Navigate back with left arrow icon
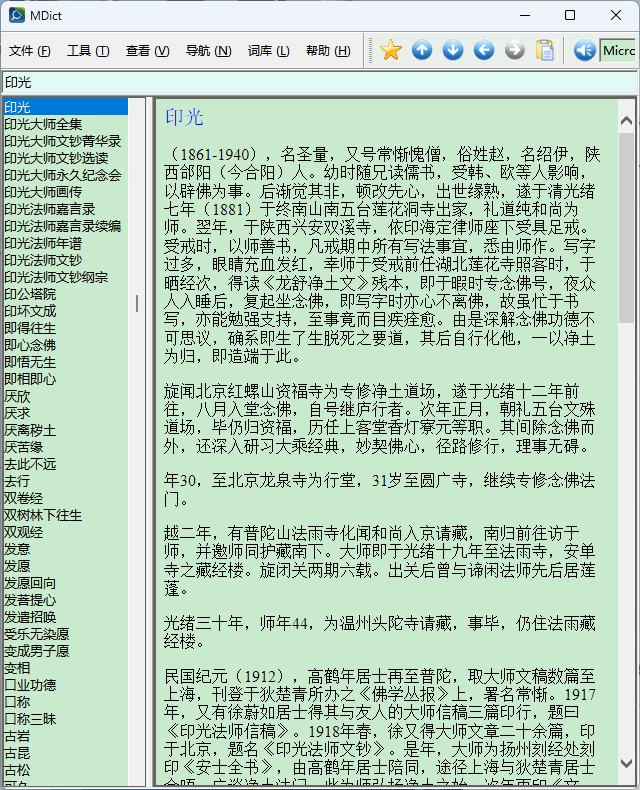Screen dimensions: 640x790 coord(484,50)
